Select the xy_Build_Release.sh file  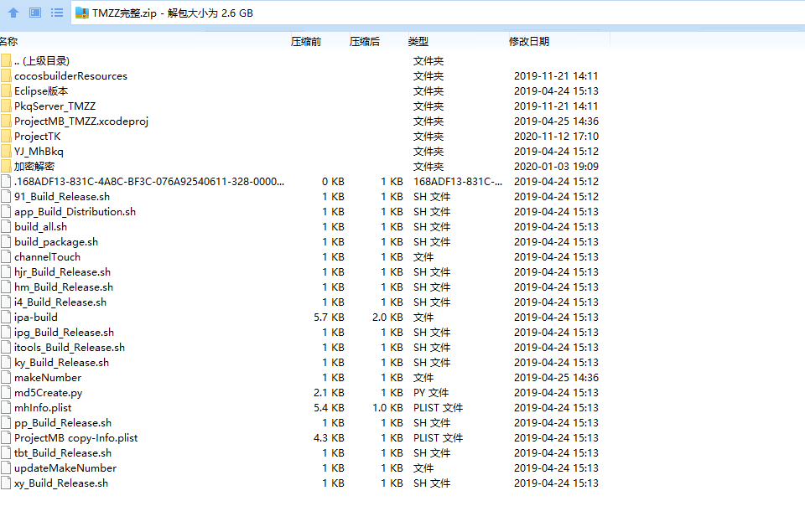(60, 483)
